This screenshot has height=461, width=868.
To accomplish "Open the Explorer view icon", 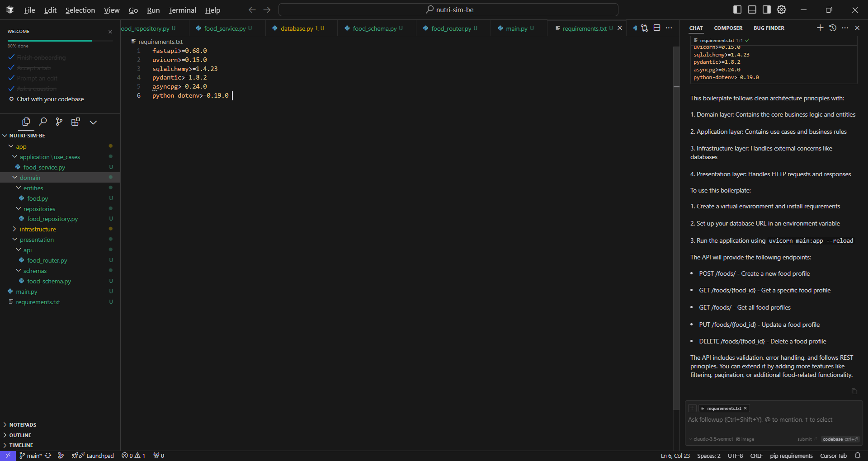I will [26, 122].
